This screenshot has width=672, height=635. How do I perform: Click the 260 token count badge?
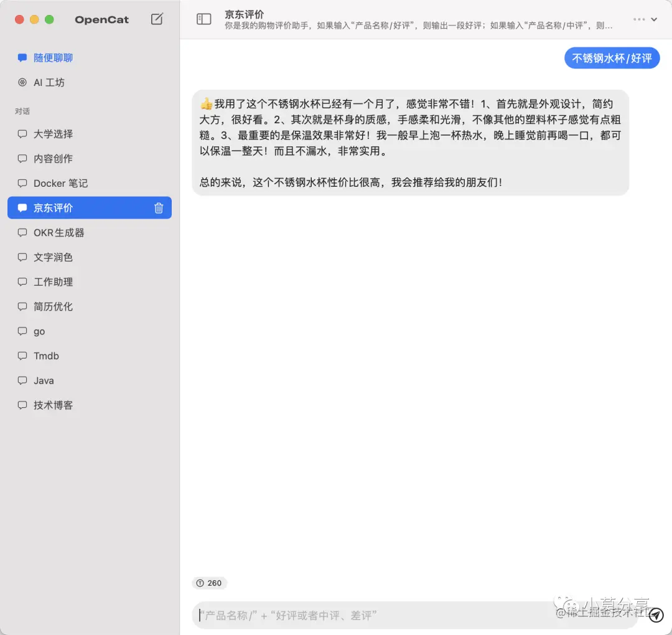coord(209,583)
